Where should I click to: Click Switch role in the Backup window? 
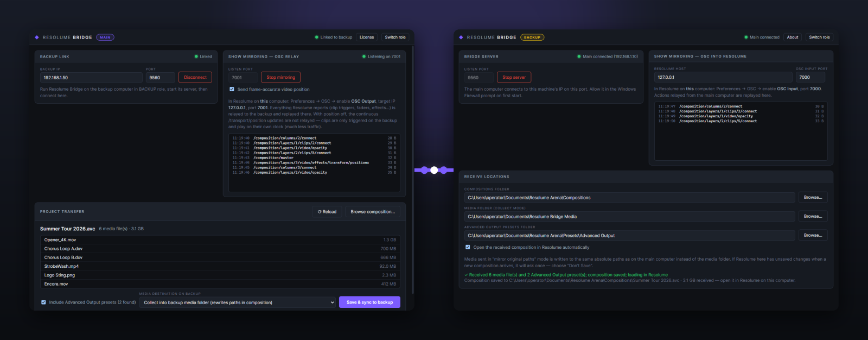[819, 37]
